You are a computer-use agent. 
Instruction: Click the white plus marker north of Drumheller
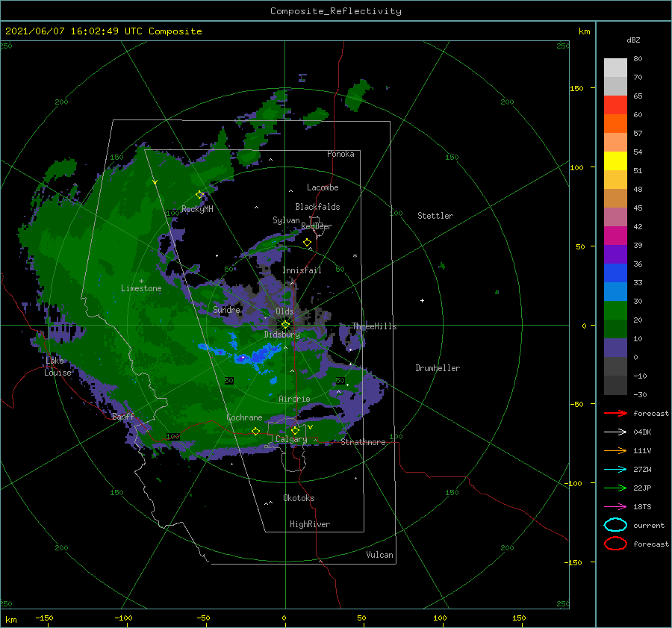point(422,300)
